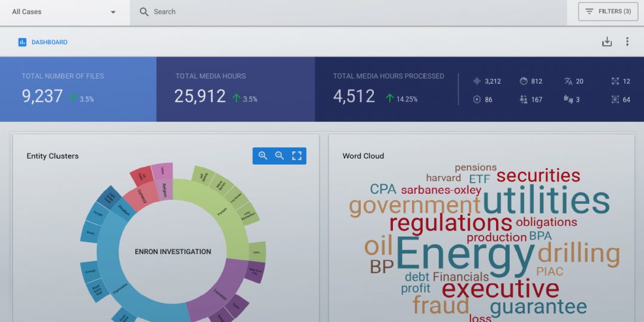The image size is (644, 322).
Task: Click the word Energy in Word Cloud
Action: click(465, 255)
